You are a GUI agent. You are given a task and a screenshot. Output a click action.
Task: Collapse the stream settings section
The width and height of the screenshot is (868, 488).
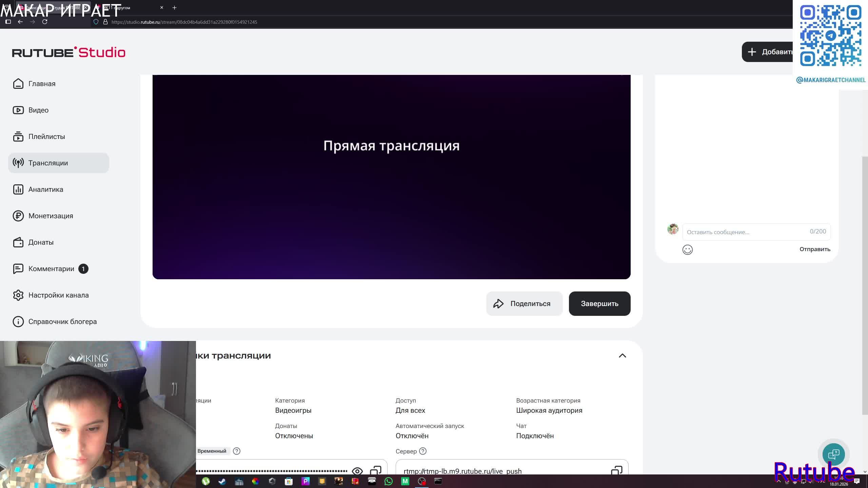622,355
